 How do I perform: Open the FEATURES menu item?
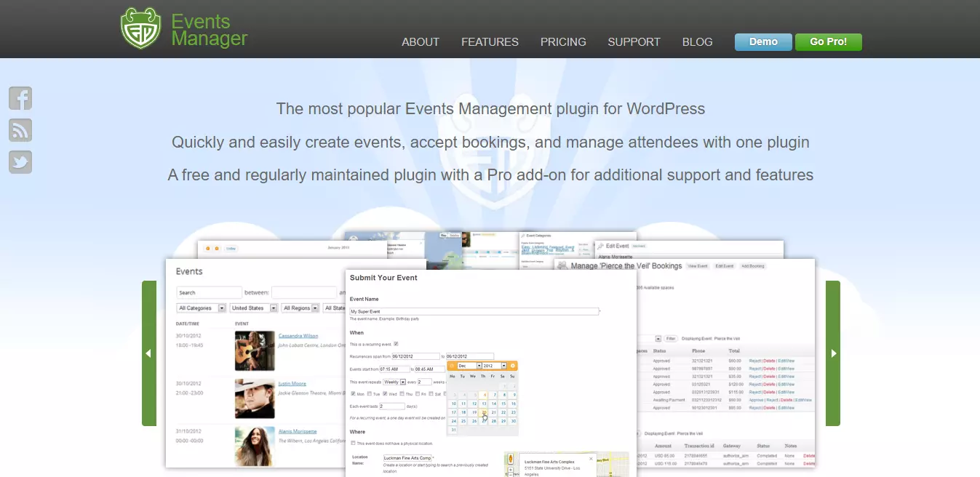click(x=490, y=42)
